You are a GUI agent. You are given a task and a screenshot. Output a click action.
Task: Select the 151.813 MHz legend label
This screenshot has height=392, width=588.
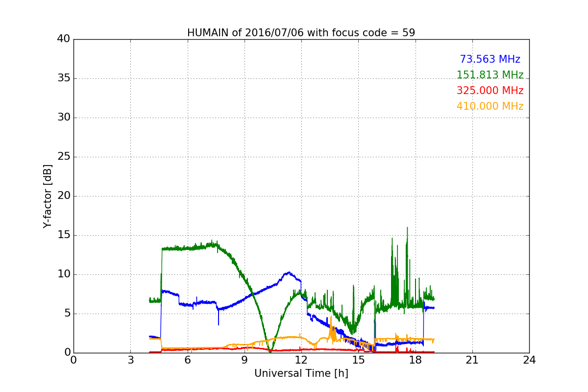(490, 75)
